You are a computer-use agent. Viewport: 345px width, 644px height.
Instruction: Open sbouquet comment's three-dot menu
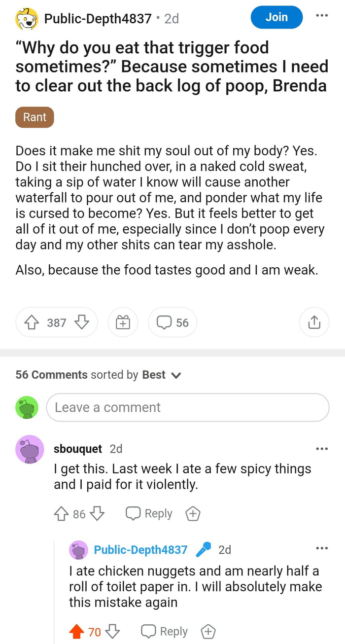click(322, 449)
